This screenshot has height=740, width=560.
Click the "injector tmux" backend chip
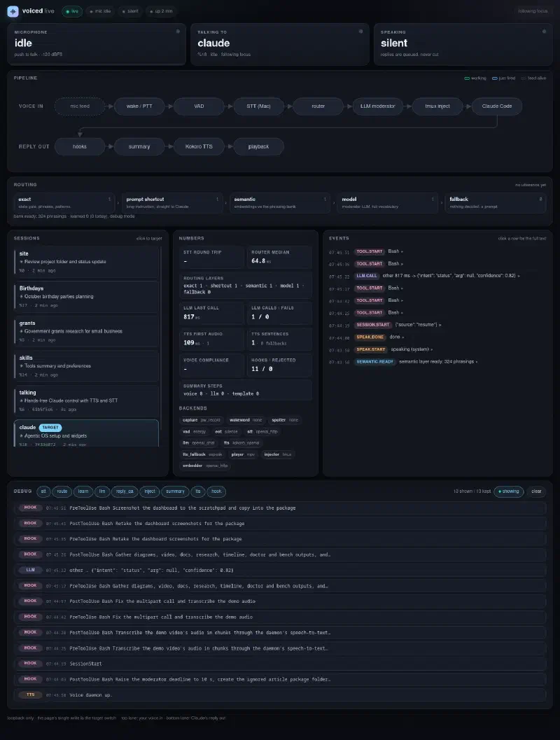[278, 454]
